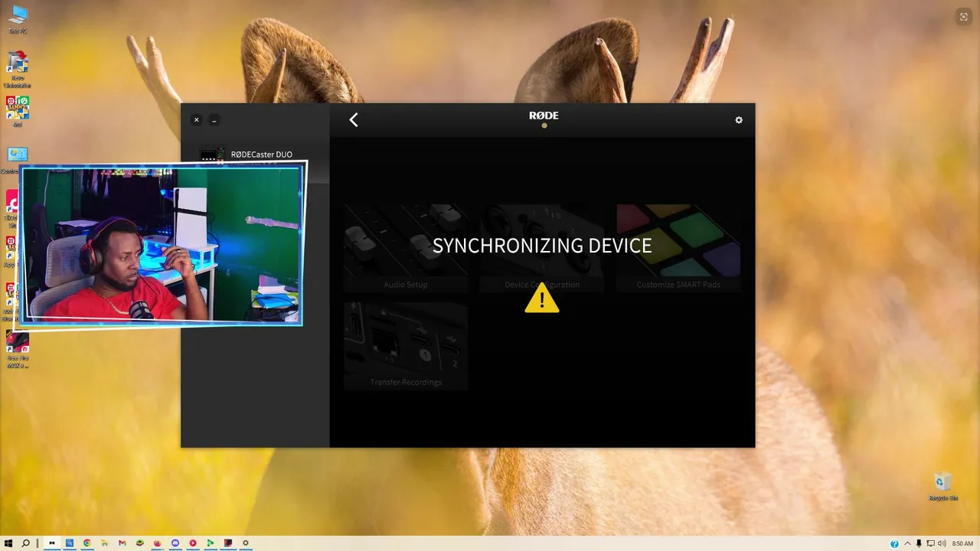Click the webcam overlay video feed
Image resolution: width=980 pixels, height=551 pixels.
point(161,243)
